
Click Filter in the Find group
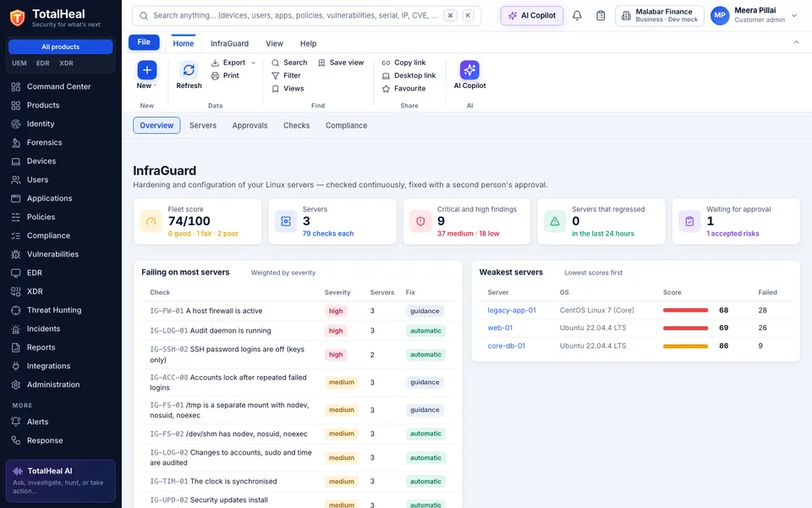point(287,75)
